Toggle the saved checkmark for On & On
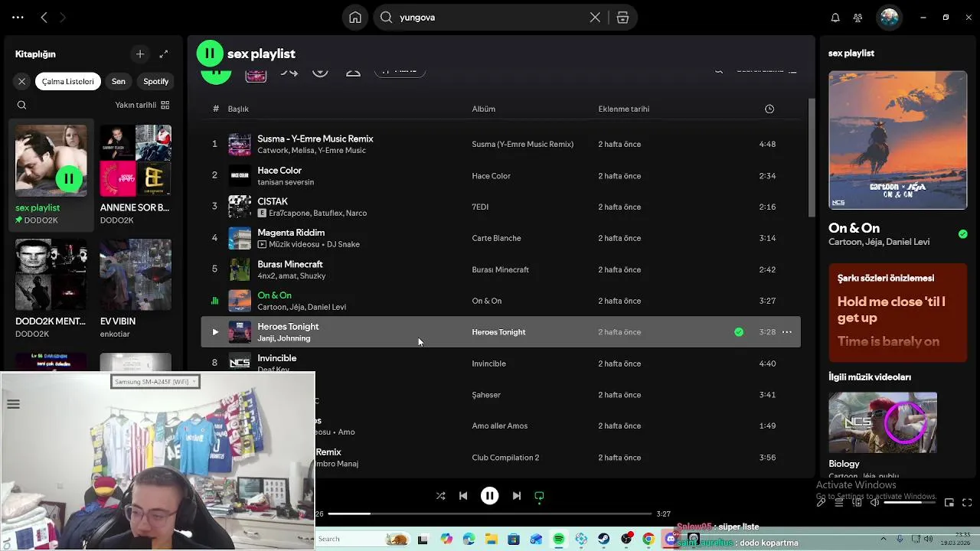 pos(962,234)
